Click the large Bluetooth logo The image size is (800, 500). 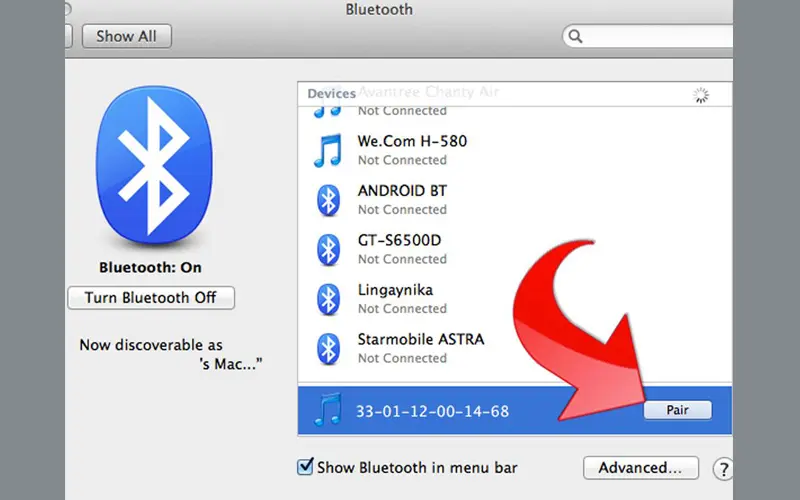pyautogui.click(x=154, y=165)
